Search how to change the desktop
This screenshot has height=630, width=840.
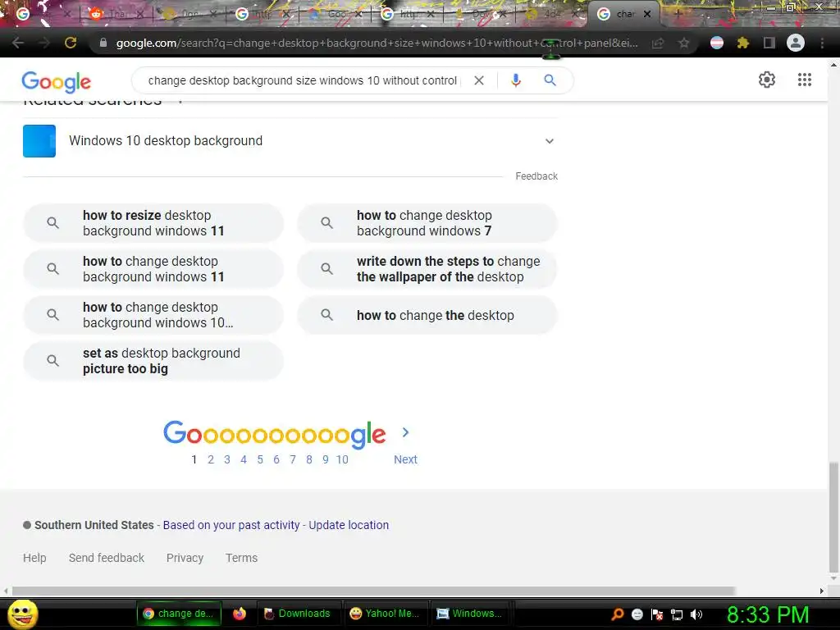(427, 315)
